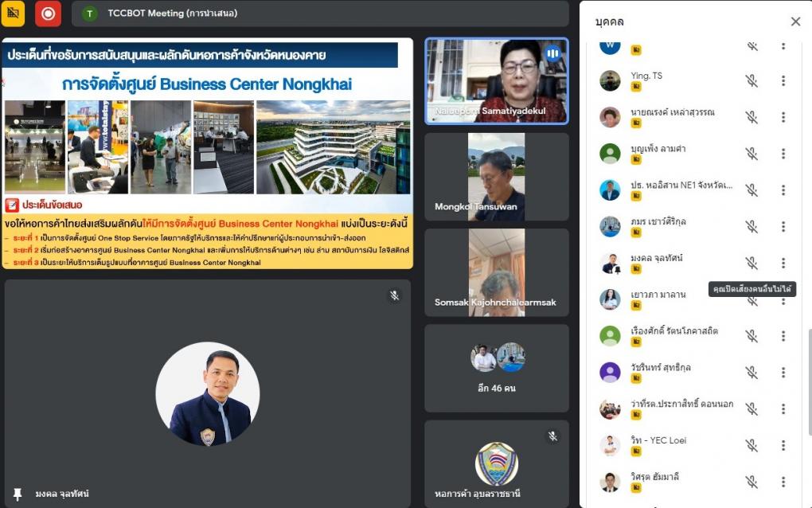Click the profile photo in the pinned มงคล tile
The height and width of the screenshot is (508, 812).
pyautogui.click(x=208, y=393)
